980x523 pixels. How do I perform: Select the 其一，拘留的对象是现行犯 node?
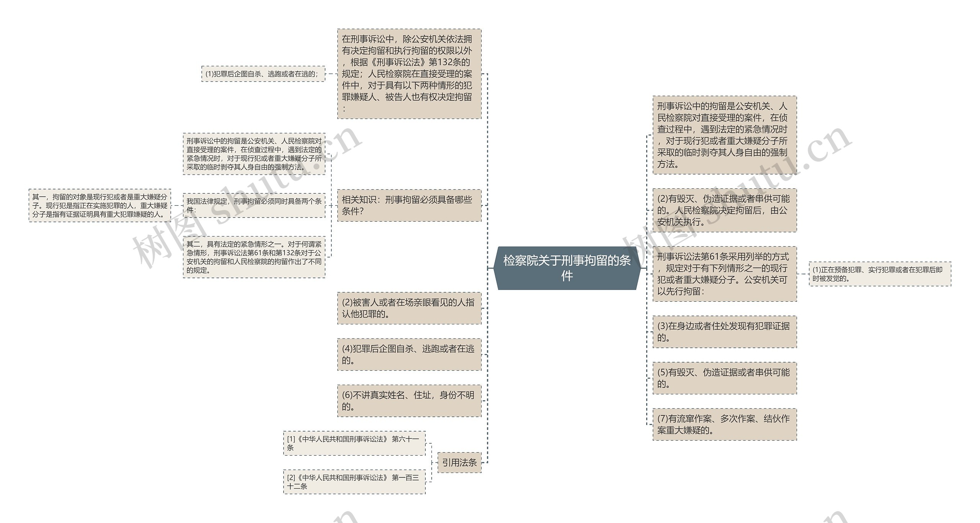pos(100,206)
